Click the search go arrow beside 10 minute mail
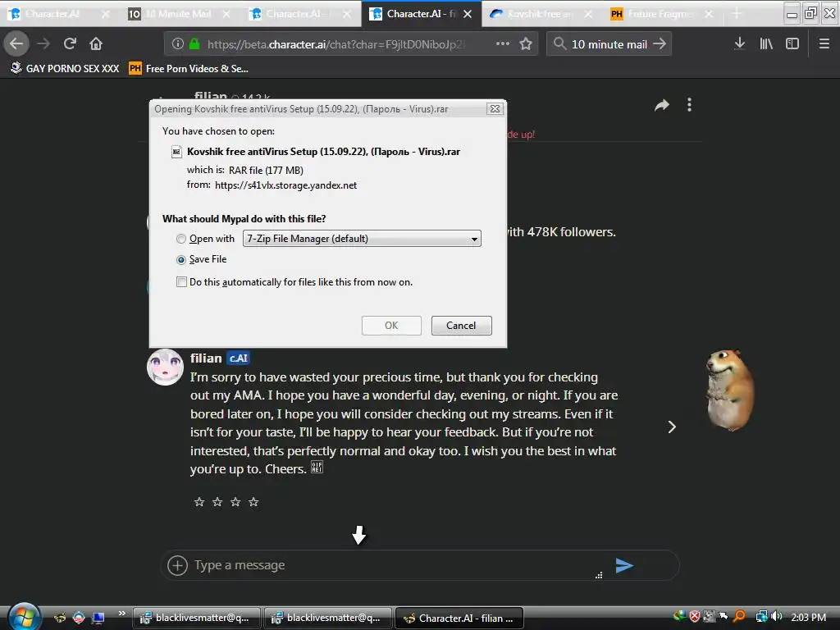840x630 pixels. pyautogui.click(x=660, y=44)
